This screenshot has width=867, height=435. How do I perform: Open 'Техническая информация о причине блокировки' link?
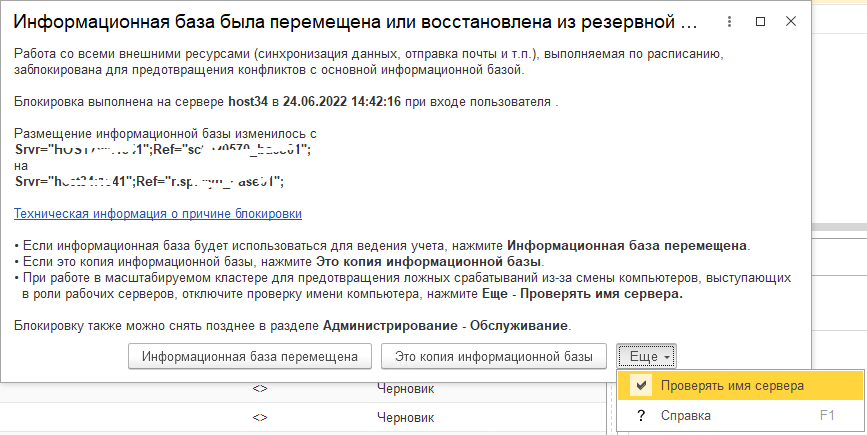tap(158, 214)
